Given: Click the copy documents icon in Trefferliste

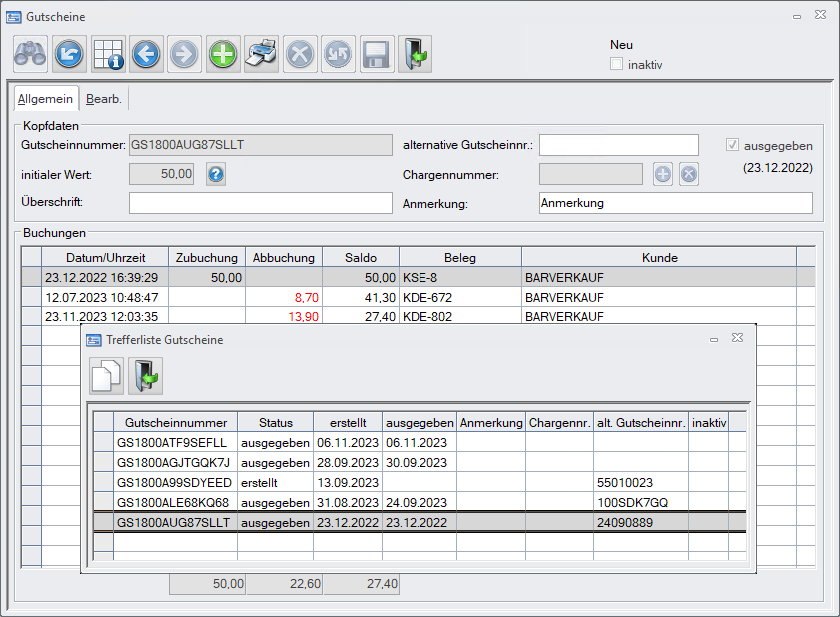Looking at the screenshot, I should coord(107,376).
